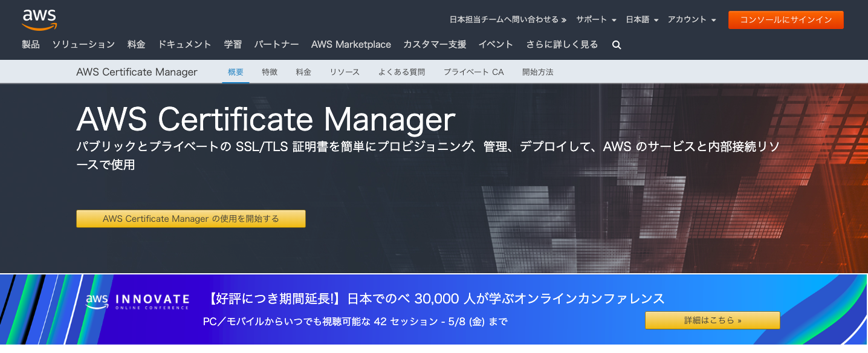Open the 学習 menu
The width and height of the screenshot is (868, 353).
233,44
